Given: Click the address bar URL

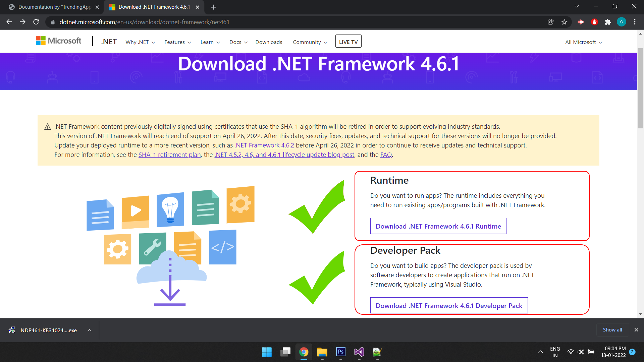Looking at the screenshot, I should 144,22.
